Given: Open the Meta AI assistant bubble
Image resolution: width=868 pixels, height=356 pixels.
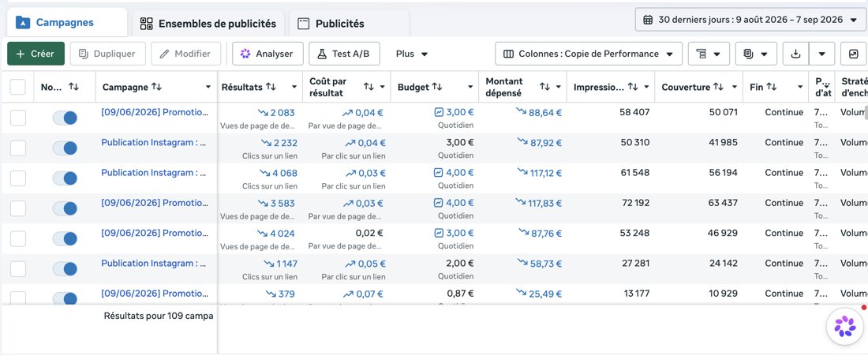Looking at the screenshot, I should click(x=845, y=326).
